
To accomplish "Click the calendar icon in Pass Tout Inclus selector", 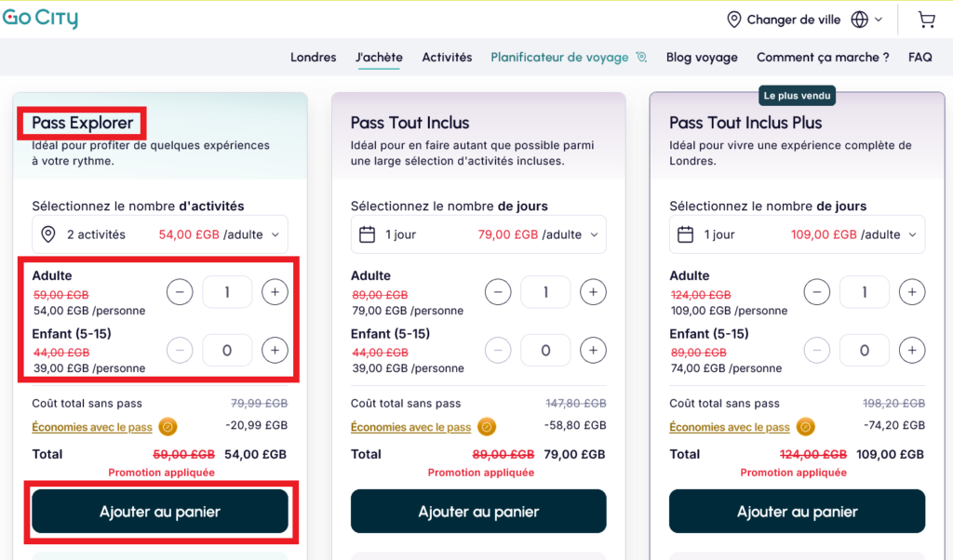I will click(366, 234).
